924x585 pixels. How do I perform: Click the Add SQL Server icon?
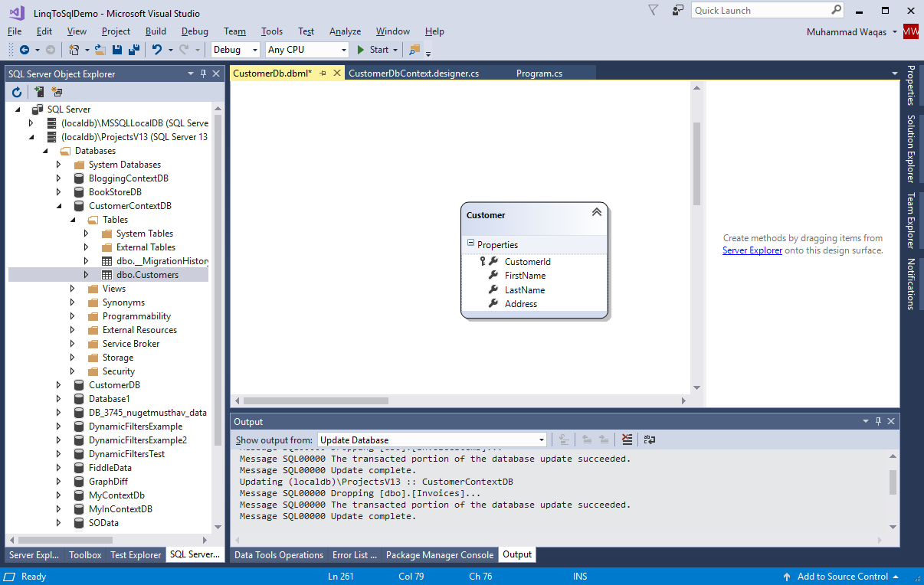39,92
